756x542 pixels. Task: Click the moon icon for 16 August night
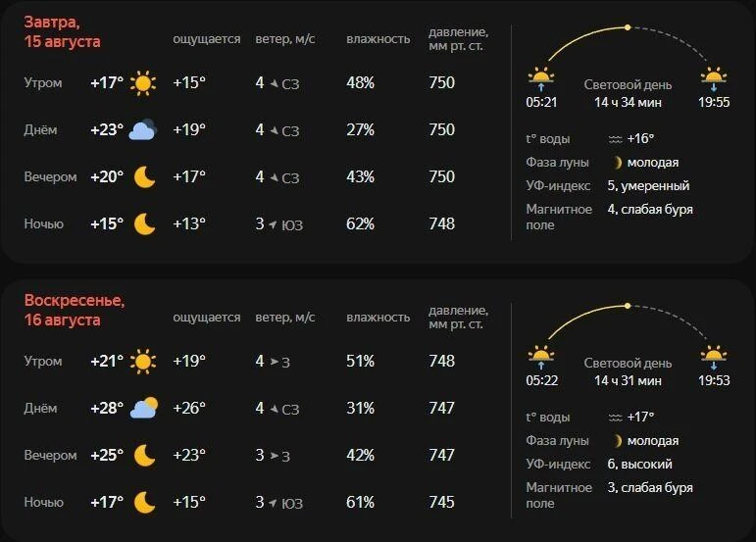144,503
